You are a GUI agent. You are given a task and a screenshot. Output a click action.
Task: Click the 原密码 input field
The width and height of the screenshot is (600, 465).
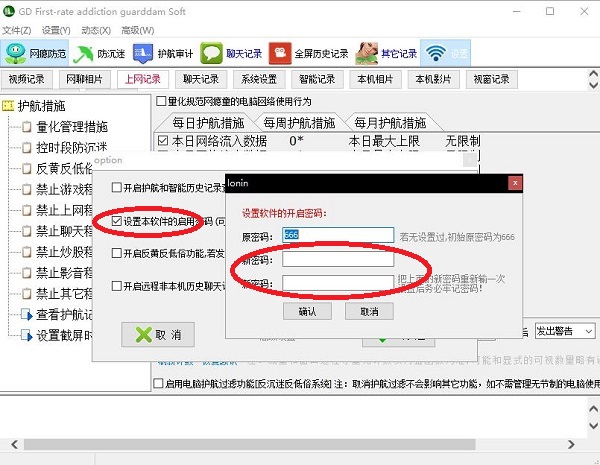(x=337, y=234)
